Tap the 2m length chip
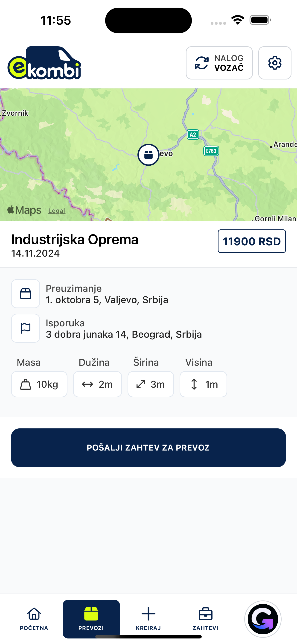The height and width of the screenshot is (644, 297). [97, 384]
